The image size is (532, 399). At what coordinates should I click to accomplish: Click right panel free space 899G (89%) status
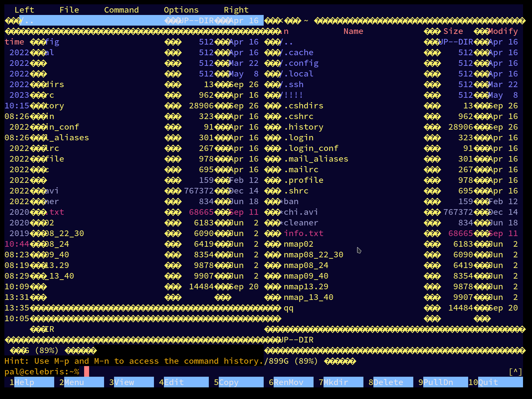point(291,361)
